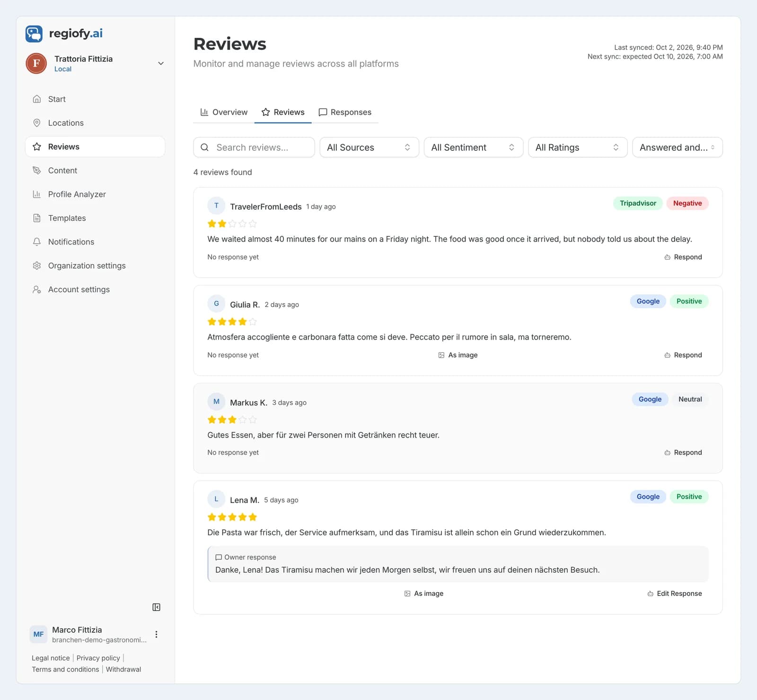Open the All Sentiment filter dropdown
Image resolution: width=757 pixels, height=700 pixels.
coord(474,148)
